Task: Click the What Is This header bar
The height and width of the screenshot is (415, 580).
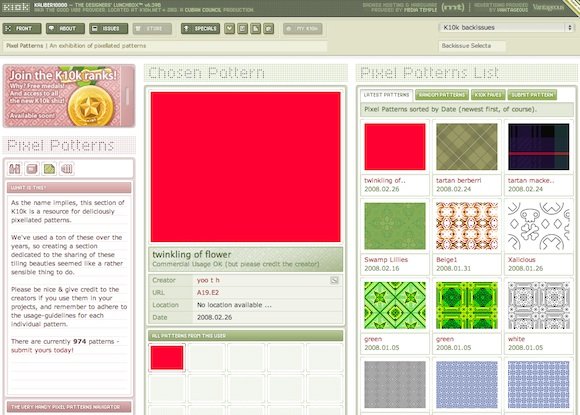Action: point(69,188)
